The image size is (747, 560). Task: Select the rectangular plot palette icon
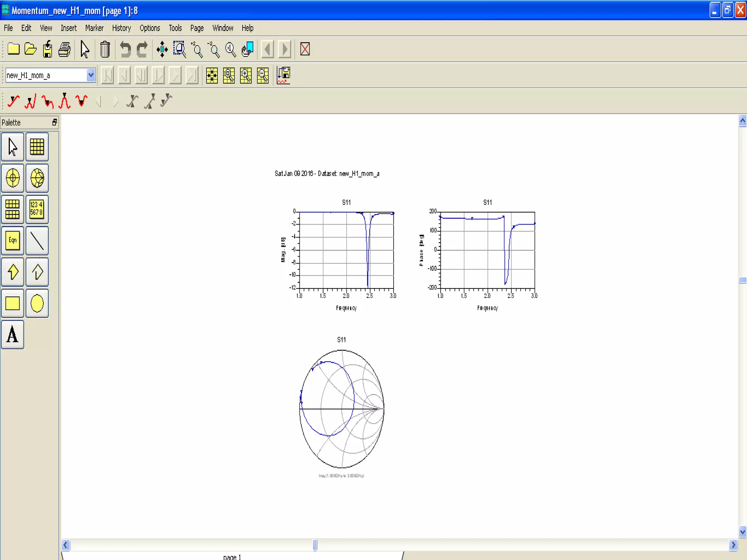coord(37,147)
